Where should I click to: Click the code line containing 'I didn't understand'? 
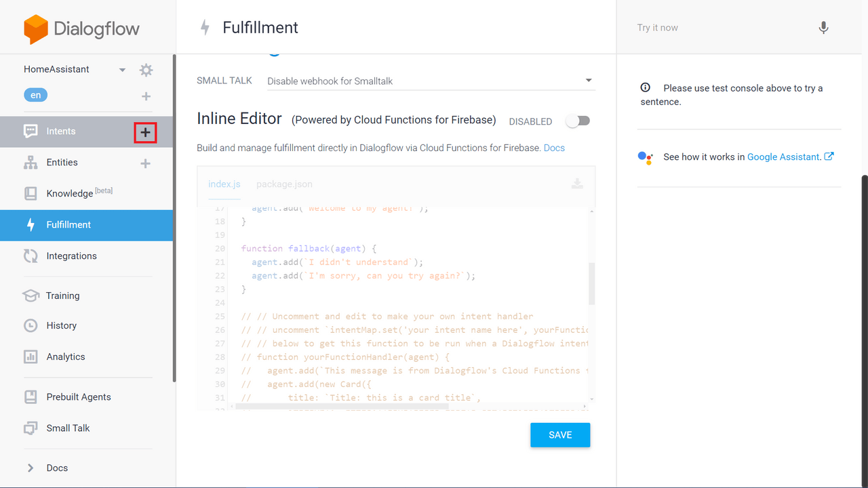[x=337, y=262]
